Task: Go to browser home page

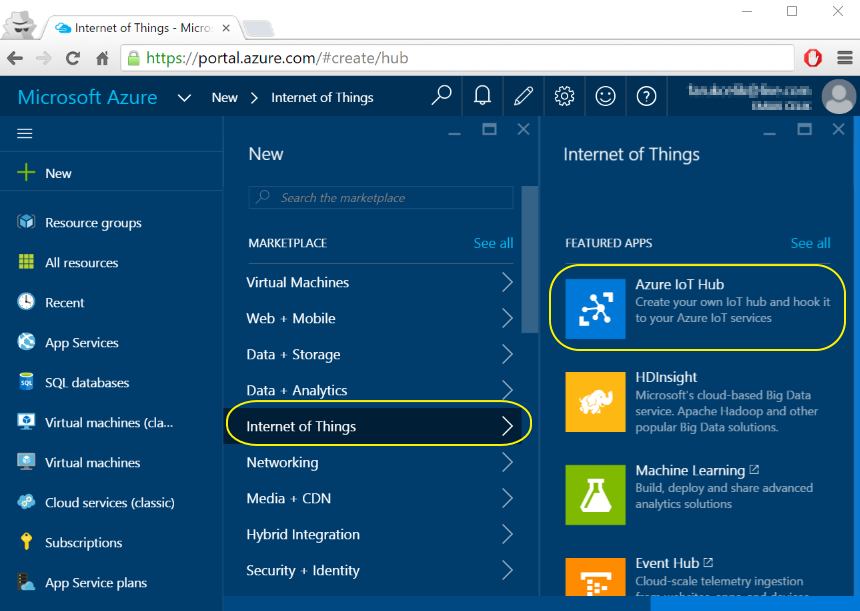Action: 102,58
